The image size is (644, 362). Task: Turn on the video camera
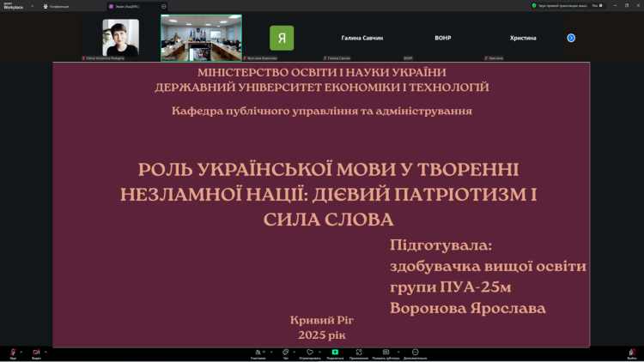pyautogui.click(x=36, y=353)
